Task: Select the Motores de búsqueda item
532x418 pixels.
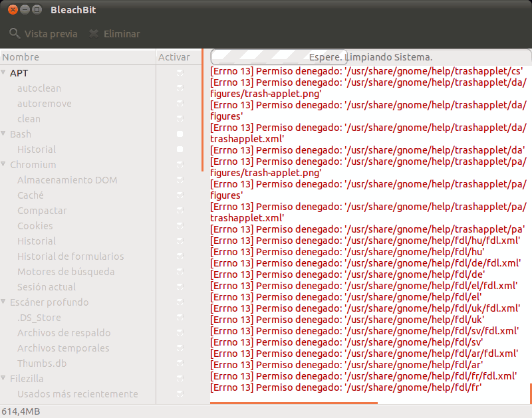Action: point(66,272)
